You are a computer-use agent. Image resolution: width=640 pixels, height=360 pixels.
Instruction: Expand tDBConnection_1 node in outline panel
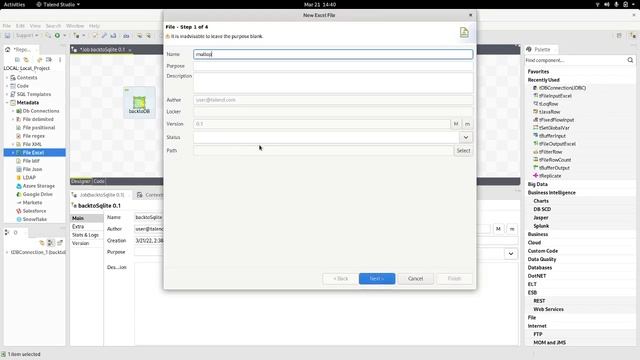[x=7, y=252]
